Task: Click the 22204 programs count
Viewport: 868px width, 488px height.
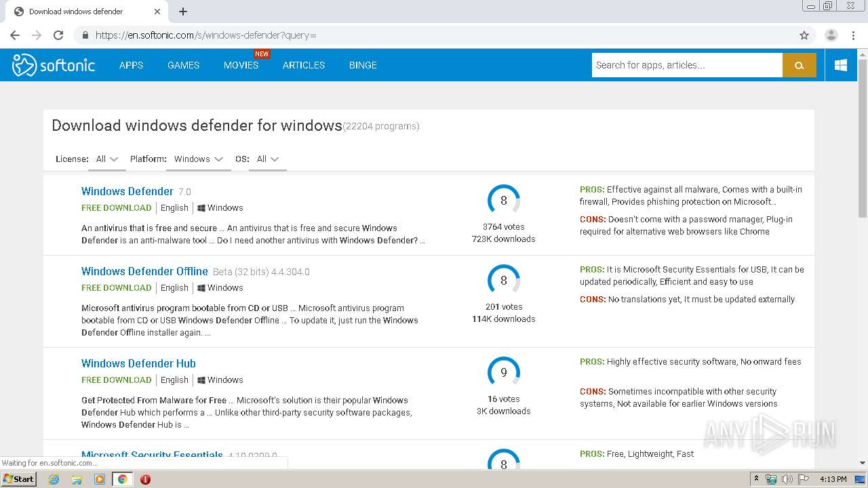Action: pyautogui.click(x=381, y=126)
